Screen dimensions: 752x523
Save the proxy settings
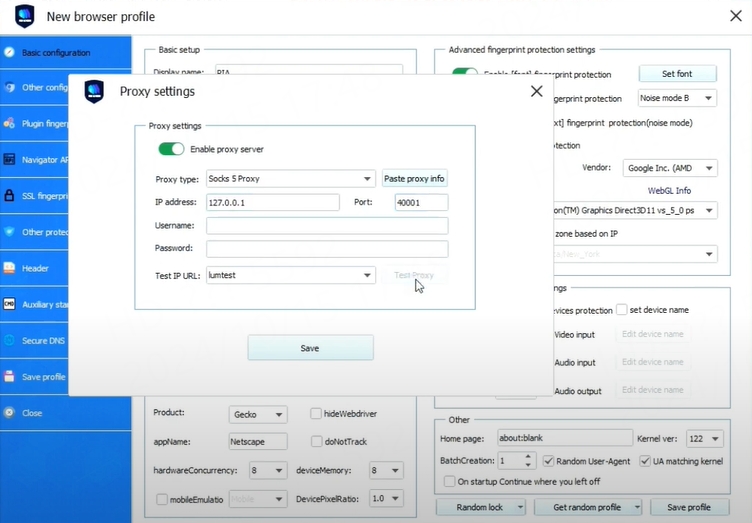point(310,348)
